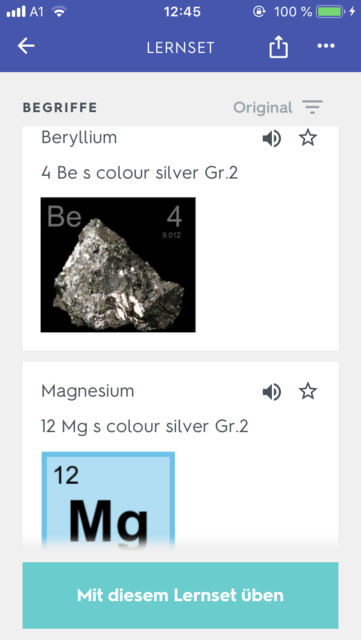This screenshot has height=640, width=361.
Task: Play audio for the Beryllium term
Action: coord(272,139)
